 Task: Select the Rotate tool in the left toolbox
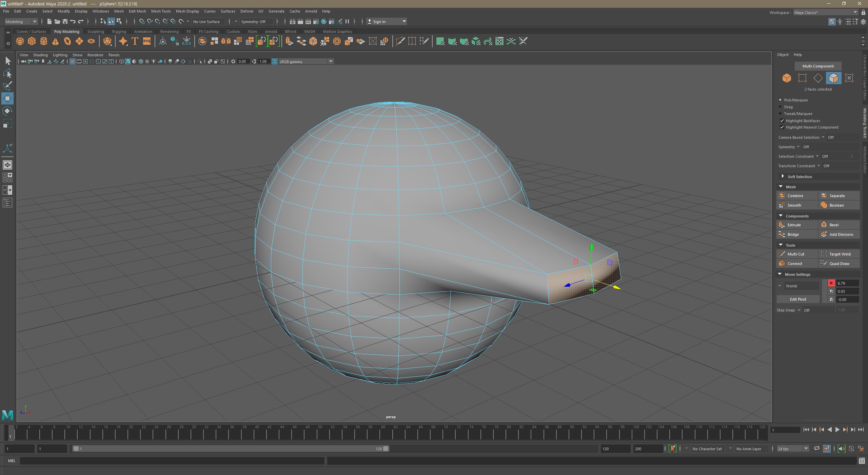[7, 111]
